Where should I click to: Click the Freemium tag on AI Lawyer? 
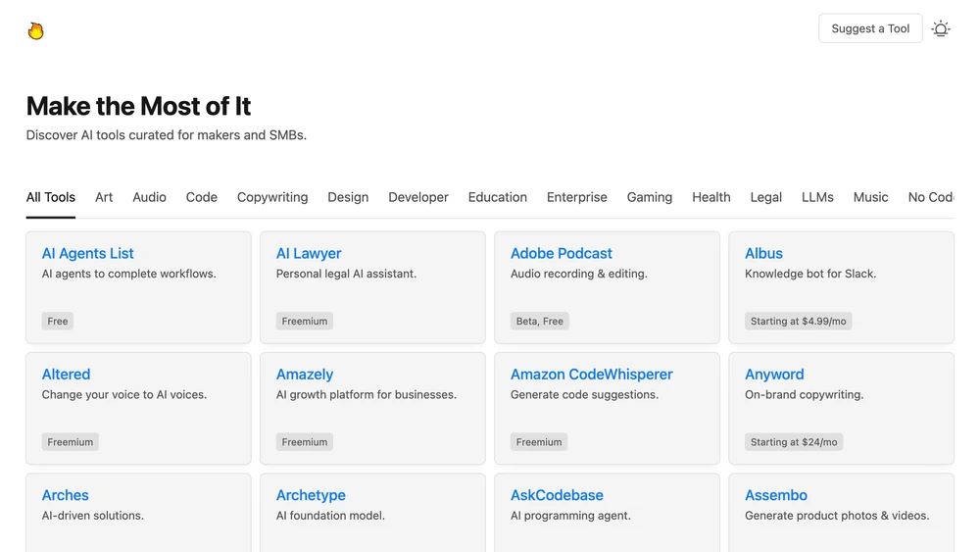[305, 321]
